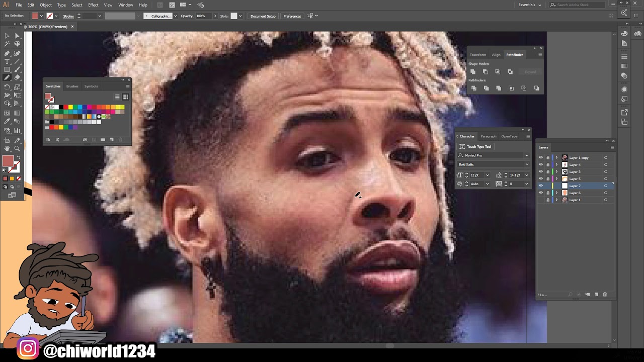Create new layer in Layers panel
This screenshot has height=362, width=644.
(x=596, y=294)
